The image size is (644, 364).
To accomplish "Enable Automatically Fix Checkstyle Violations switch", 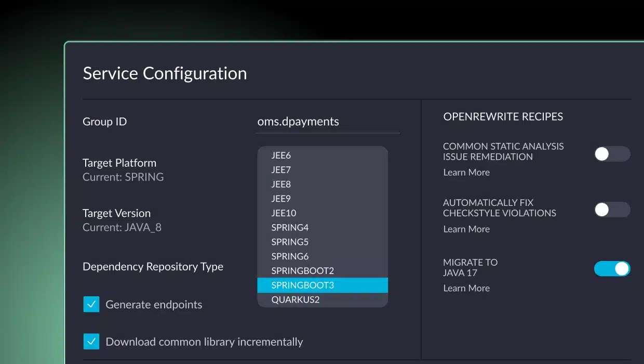I will (x=612, y=210).
